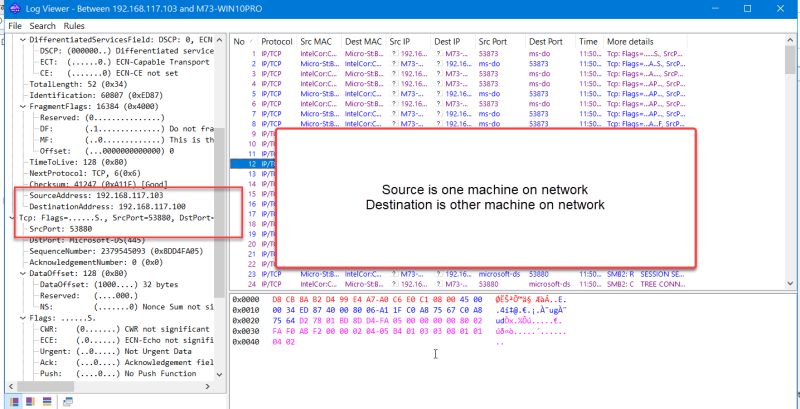800x409 pixels.
Task: Open the File menu
Action: pyautogui.click(x=15, y=26)
